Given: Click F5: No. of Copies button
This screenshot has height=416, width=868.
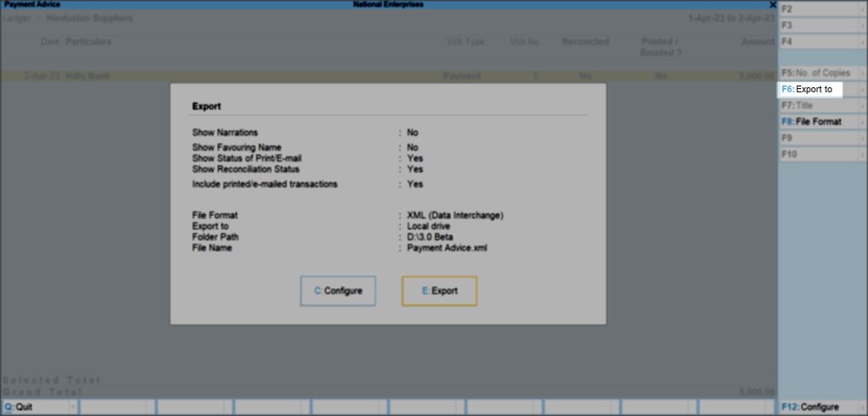Looking at the screenshot, I should coord(822,73).
